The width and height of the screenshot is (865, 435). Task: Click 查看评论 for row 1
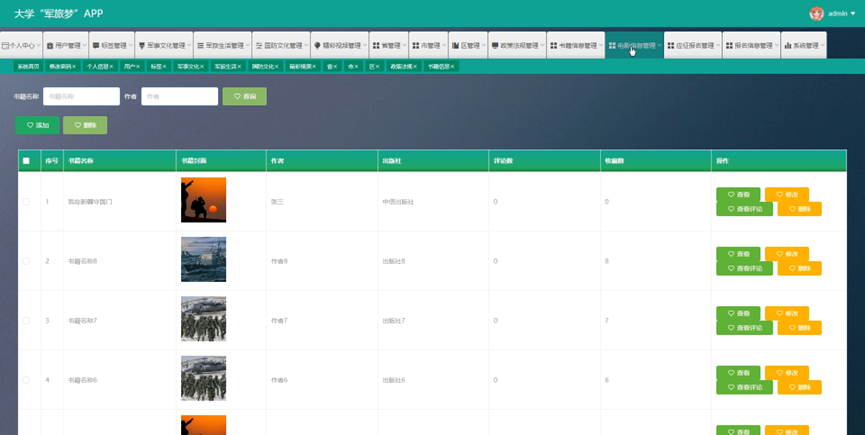tap(745, 209)
